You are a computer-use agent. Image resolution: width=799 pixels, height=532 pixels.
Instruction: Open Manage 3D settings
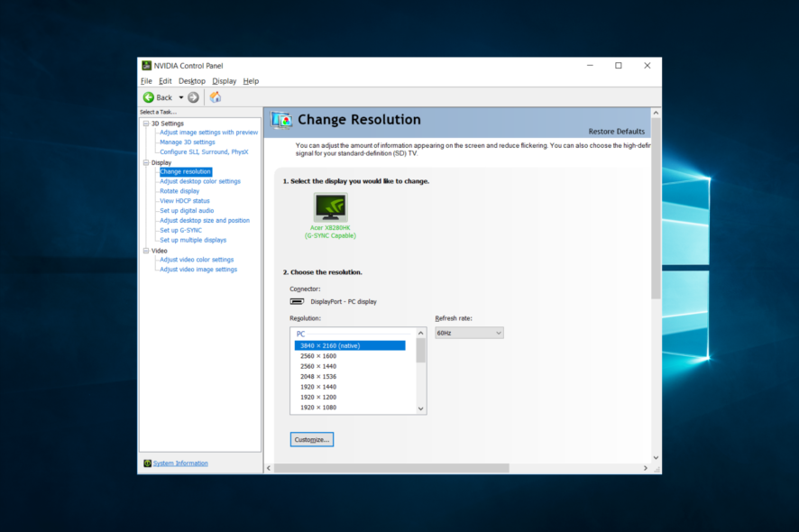(x=188, y=142)
